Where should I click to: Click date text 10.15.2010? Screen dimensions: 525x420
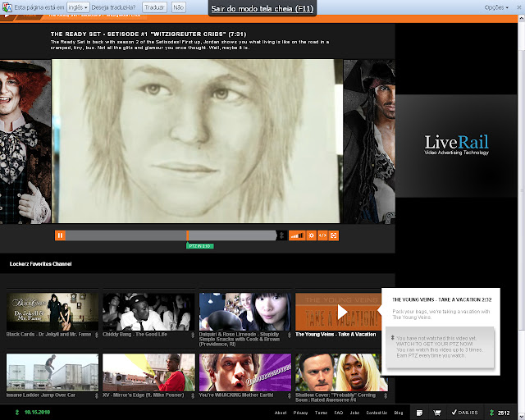(x=37, y=413)
